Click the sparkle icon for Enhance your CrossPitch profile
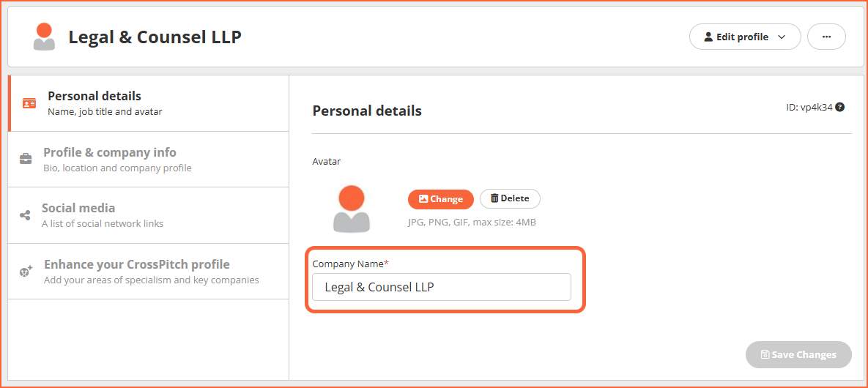The width and height of the screenshot is (868, 388). [26, 271]
